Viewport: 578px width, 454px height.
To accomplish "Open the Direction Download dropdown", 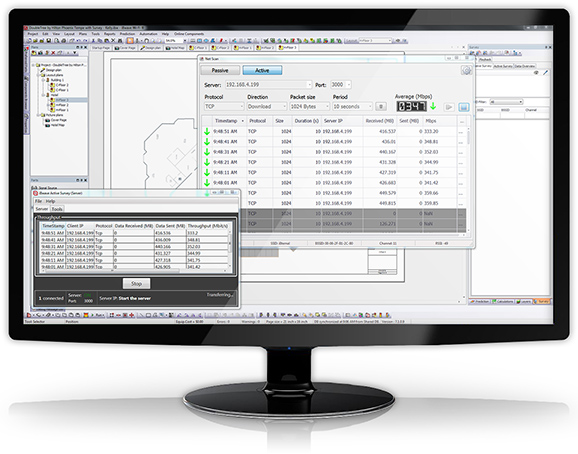I will click(267, 106).
